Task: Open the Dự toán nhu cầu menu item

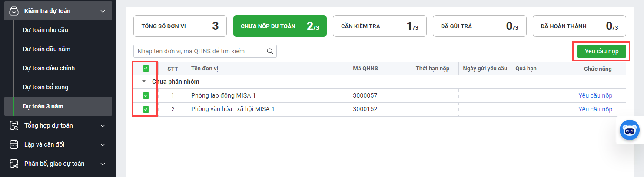Action: click(x=46, y=30)
